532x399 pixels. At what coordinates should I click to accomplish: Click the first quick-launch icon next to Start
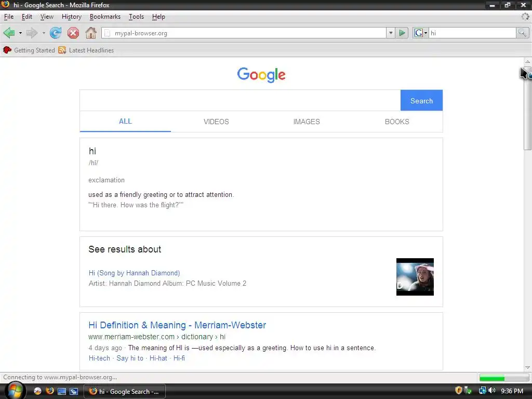coord(37,391)
